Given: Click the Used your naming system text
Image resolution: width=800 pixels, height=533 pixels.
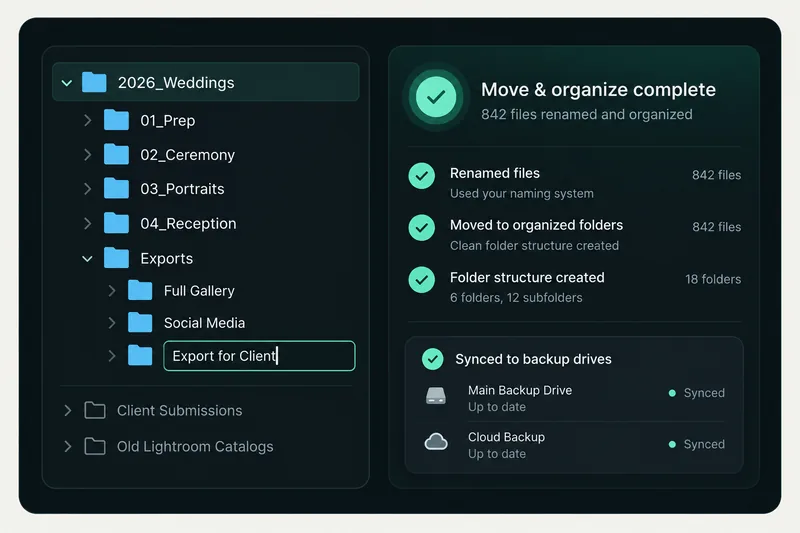Looking at the screenshot, I should click(521, 194).
